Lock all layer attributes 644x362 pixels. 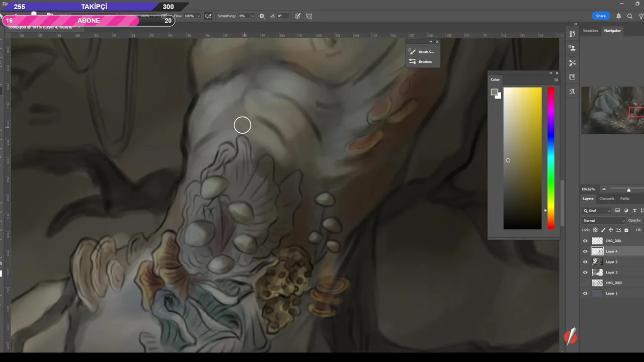(x=626, y=230)
